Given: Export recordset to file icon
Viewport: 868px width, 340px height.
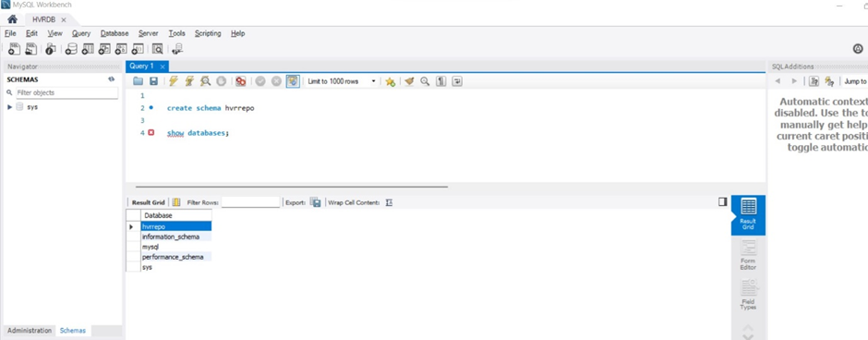Looking at the screenshot, I should click(316, 202).
